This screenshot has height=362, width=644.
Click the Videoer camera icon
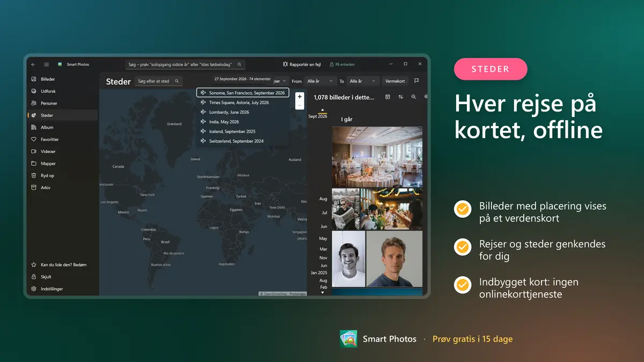tap(34, 151)
